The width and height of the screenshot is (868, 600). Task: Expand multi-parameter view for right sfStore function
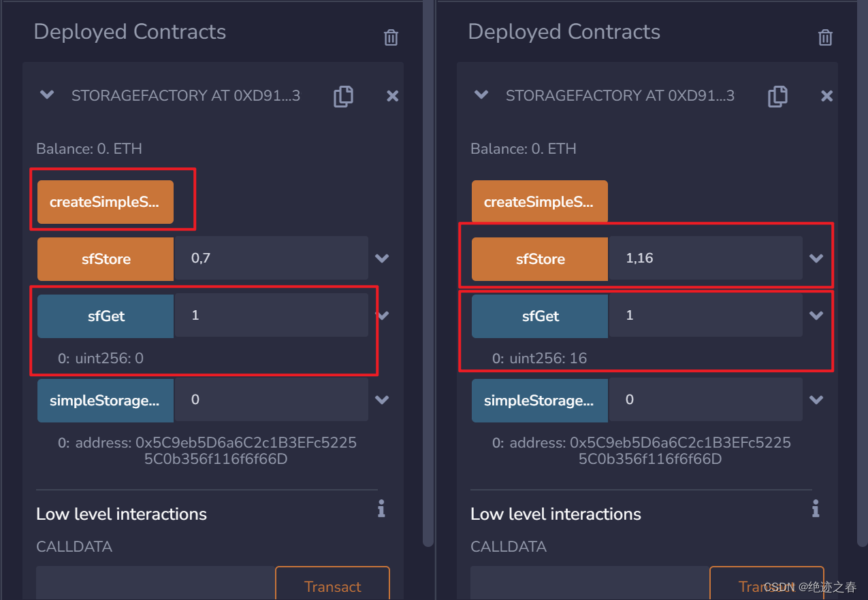816,259
